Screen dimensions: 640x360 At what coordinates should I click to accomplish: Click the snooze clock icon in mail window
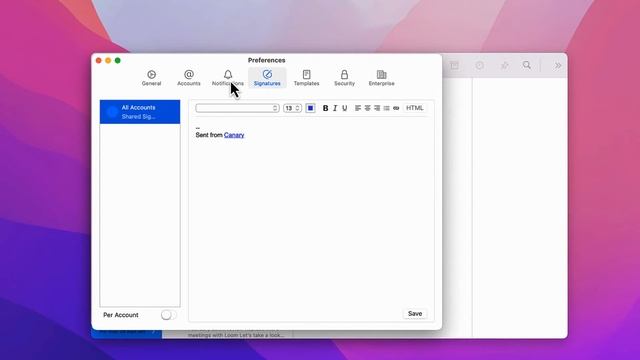(480, 65)
